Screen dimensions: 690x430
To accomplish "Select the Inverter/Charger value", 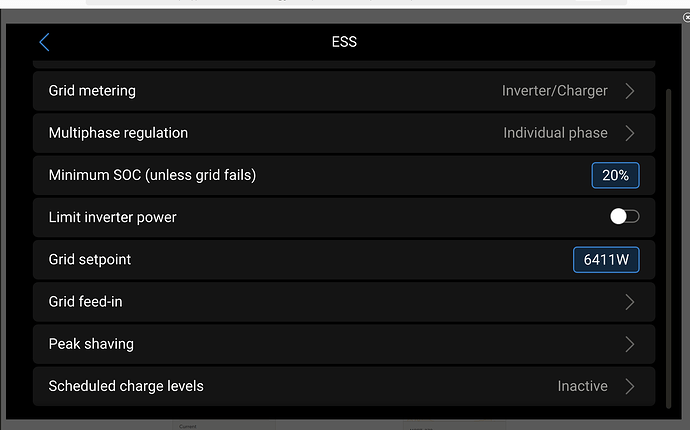I will (x=554, y=91).
